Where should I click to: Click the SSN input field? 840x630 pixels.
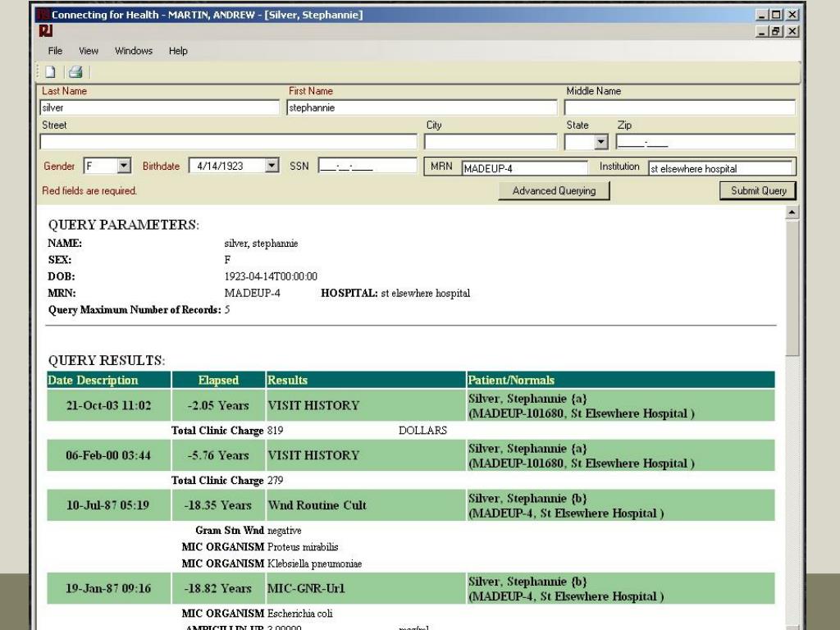tap(367, 166)
